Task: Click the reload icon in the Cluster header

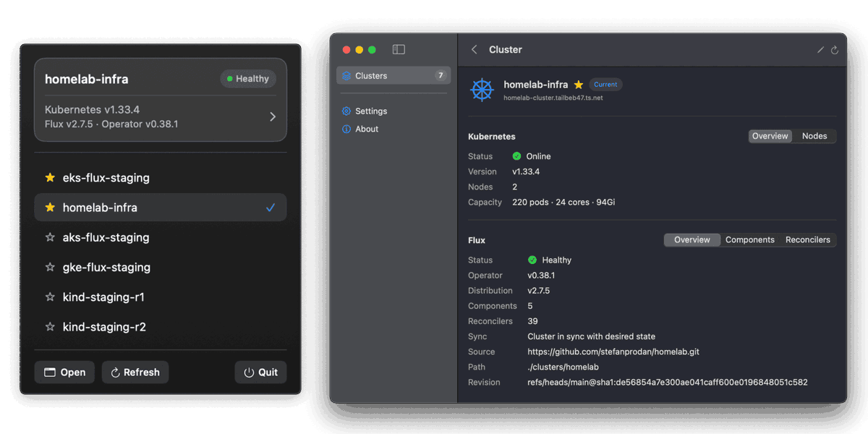Action: click(834, 50)
